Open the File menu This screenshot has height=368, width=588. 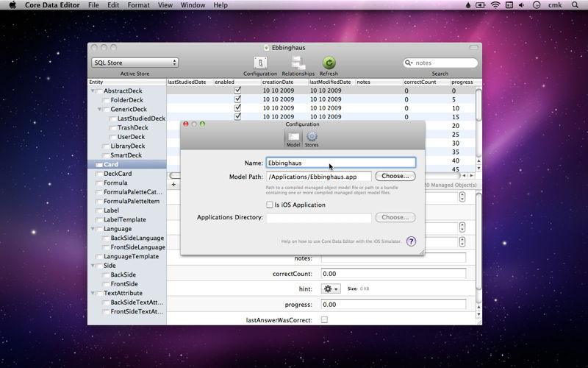pos(93,5)
